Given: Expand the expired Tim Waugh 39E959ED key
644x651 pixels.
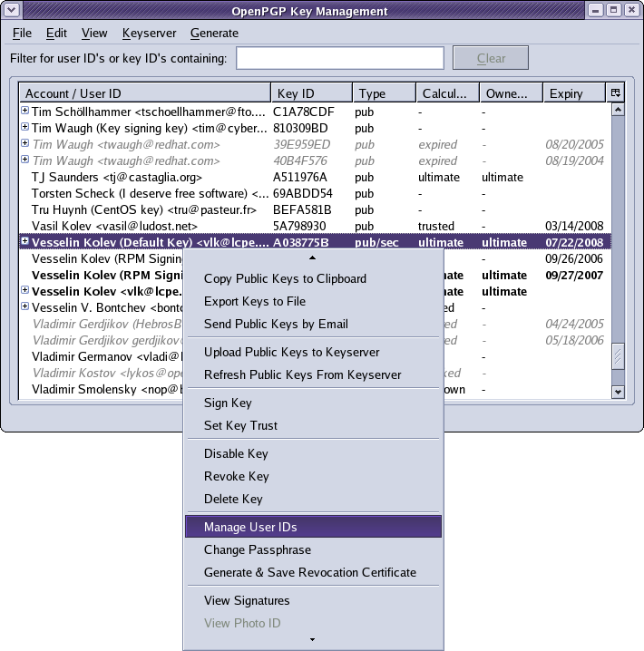Looking at the screenshot, I should point(24,143).
